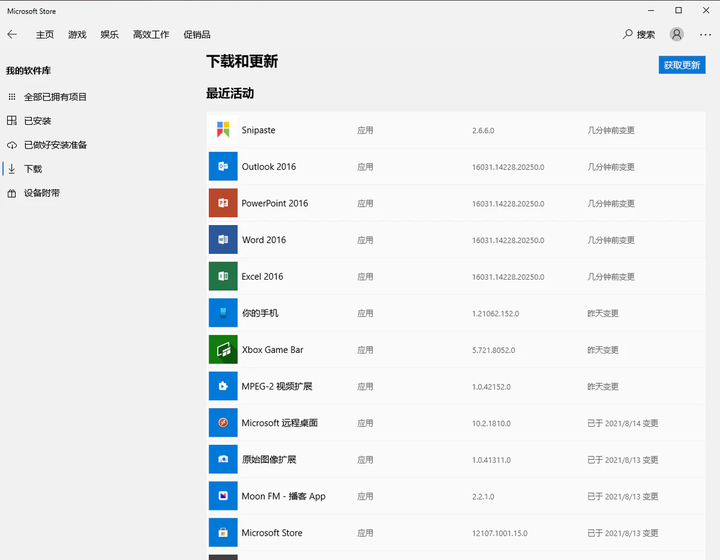The height and width of the screenshot is (560, 720).
Task: Click the 获取更新 button
Action: pos(682,65)
